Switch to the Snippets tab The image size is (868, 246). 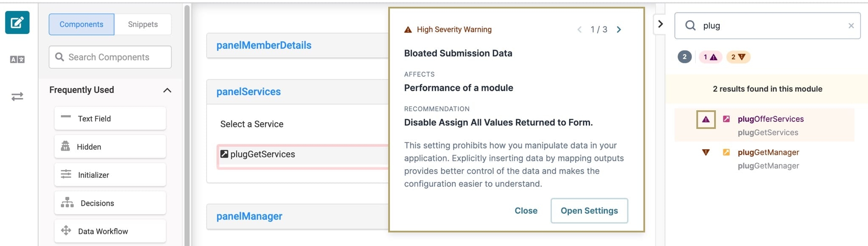click(143, 24)
